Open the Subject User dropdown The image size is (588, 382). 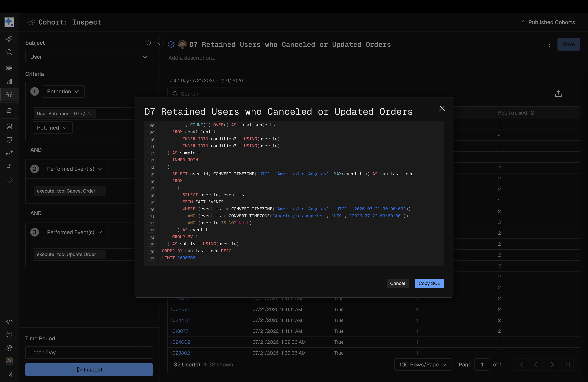coord(89,57)
